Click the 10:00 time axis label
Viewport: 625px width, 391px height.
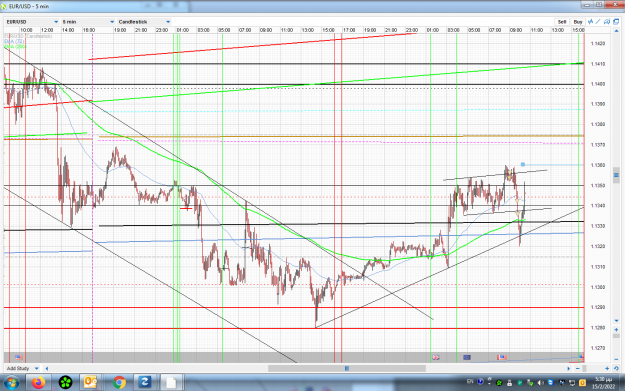26,30
